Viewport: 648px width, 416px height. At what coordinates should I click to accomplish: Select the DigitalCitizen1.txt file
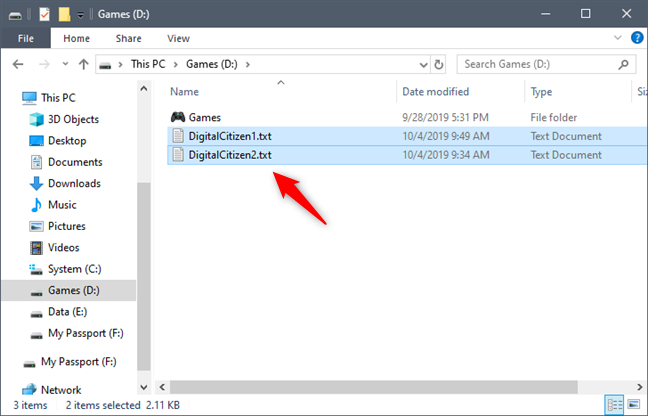coord(230,136)
